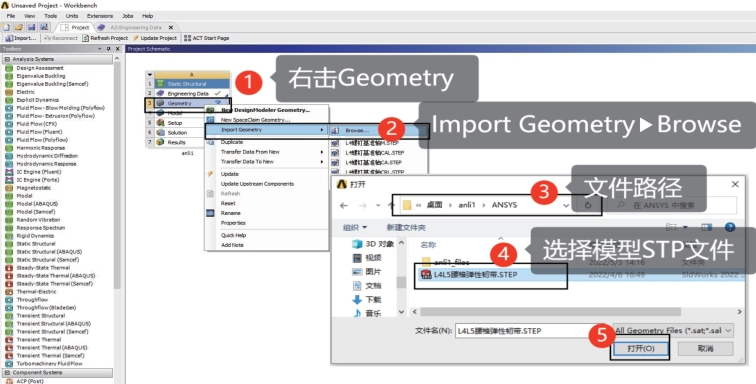This screenshot has height=384, width=756.
Task: Open the Extensions menu
Action: point(100,16)
